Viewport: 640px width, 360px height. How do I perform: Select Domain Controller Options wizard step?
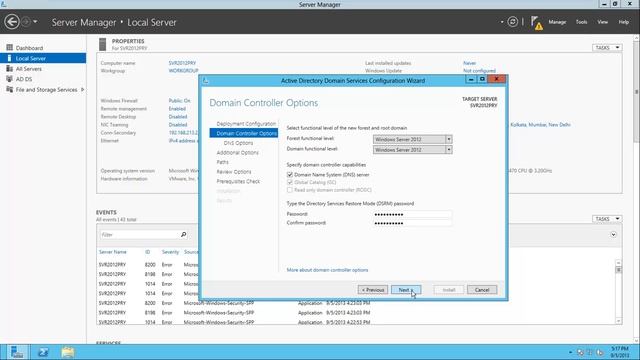click(x=244, y=133)
